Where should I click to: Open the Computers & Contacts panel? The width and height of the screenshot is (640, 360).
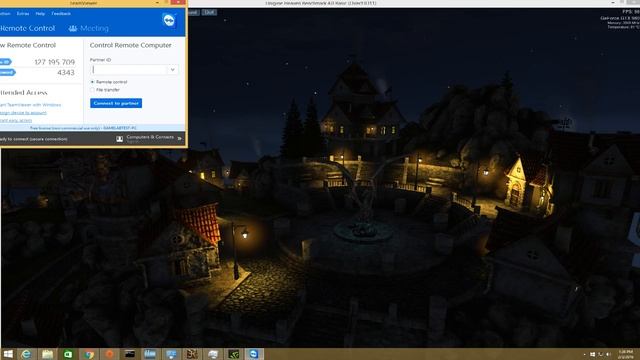tap(150, 139)
